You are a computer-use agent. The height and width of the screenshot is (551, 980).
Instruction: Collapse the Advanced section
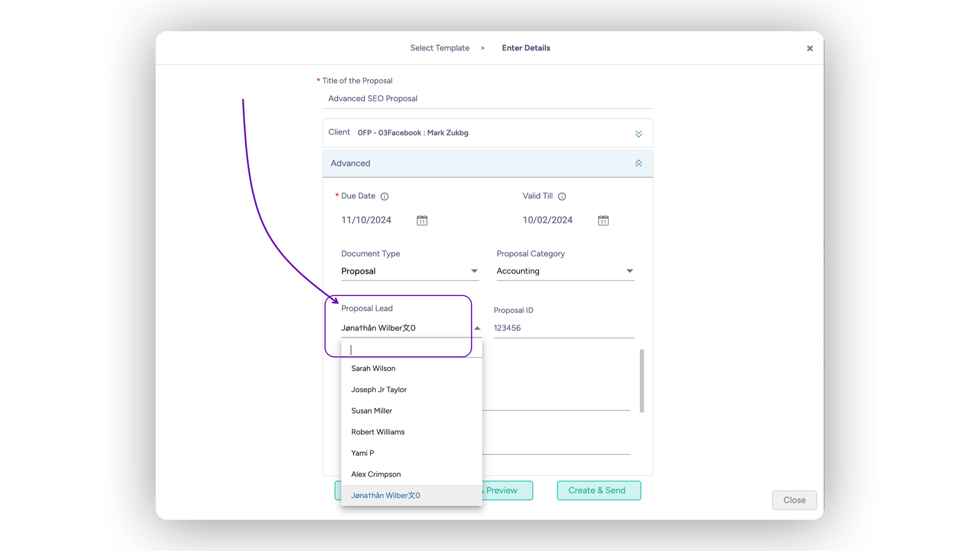point(638,164)
